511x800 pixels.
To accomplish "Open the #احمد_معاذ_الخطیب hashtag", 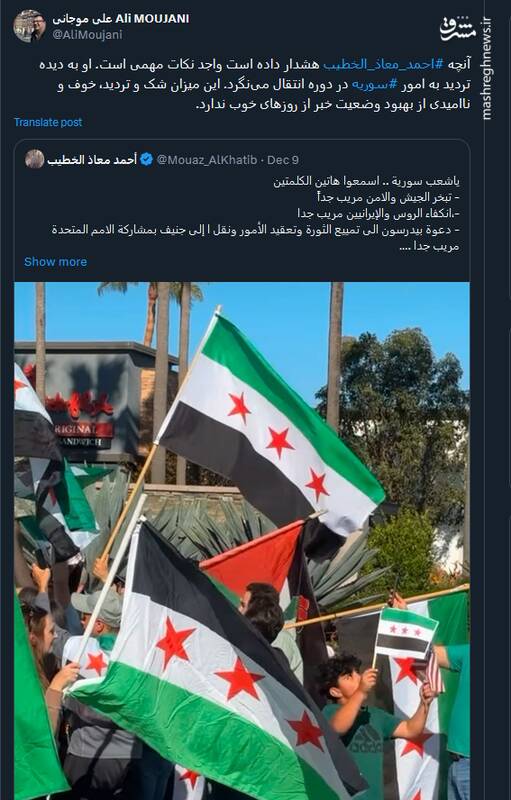I will tap(384, 65).
